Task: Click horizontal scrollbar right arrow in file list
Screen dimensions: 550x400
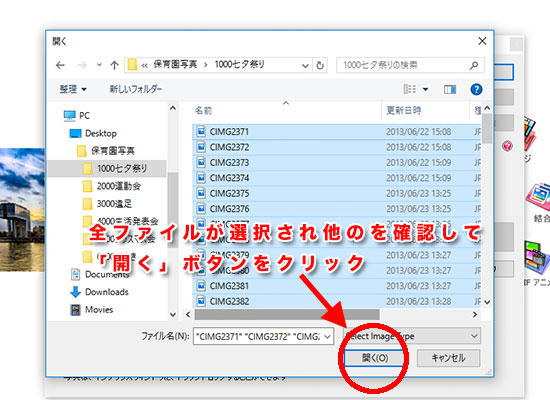Action: 475,314
